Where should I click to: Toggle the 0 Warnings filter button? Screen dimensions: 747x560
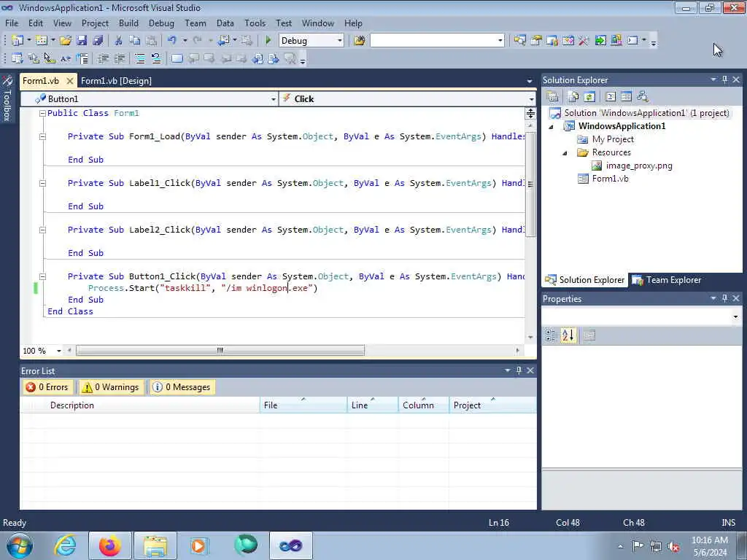111,387
